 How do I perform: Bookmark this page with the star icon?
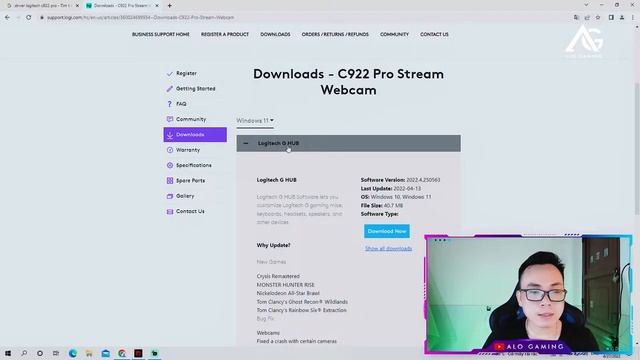click(x=598, y=18)
